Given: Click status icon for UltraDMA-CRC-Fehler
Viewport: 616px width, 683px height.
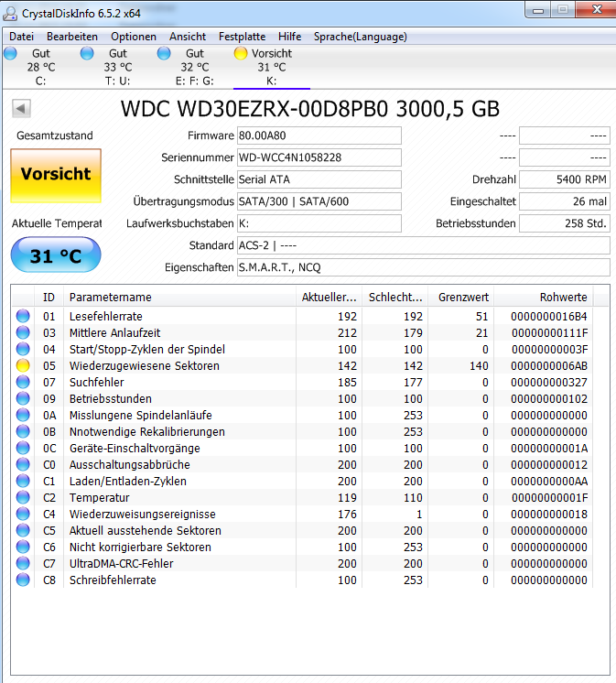Looking at the screenshot, I should click(x=23, y=564).
